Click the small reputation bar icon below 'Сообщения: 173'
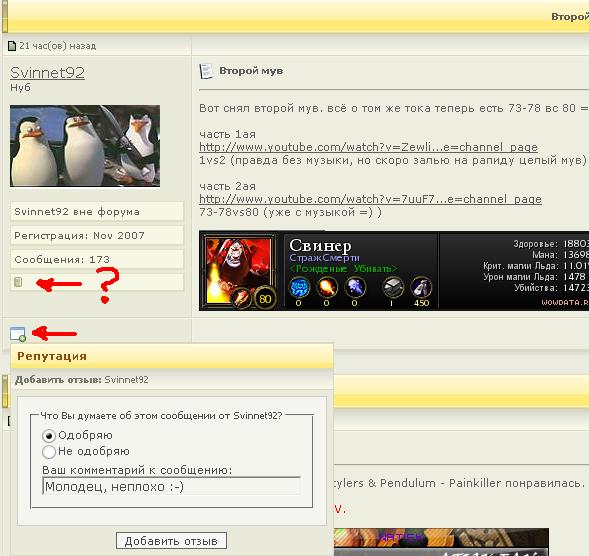The width and height of the screenshot is (589, 556). [18, 282]
